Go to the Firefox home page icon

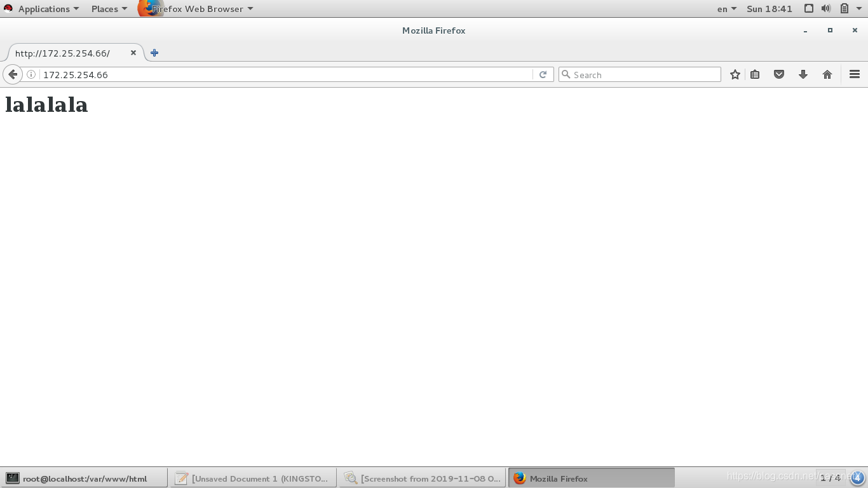point(827,74)
